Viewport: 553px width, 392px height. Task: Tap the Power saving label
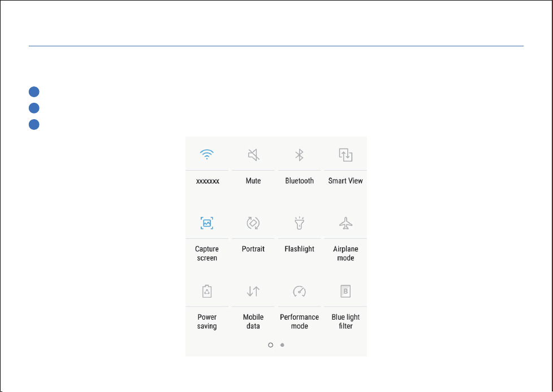[x=207, y=321]
